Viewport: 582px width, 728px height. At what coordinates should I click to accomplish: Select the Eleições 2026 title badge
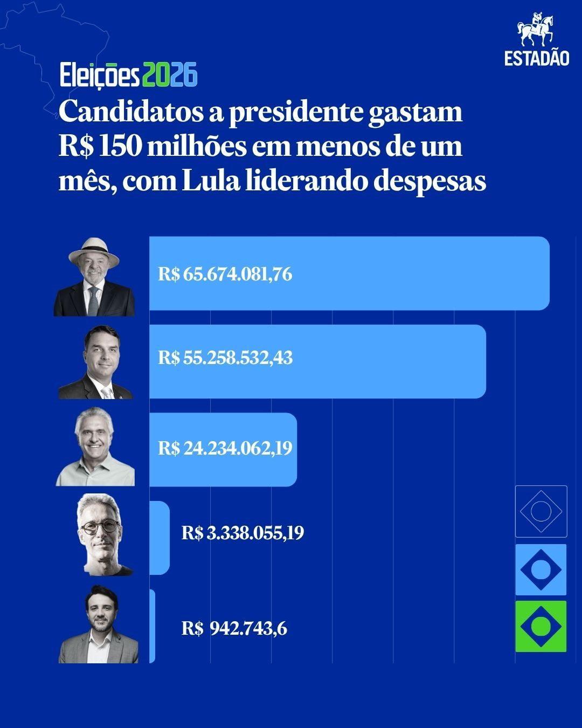(128, 75)
